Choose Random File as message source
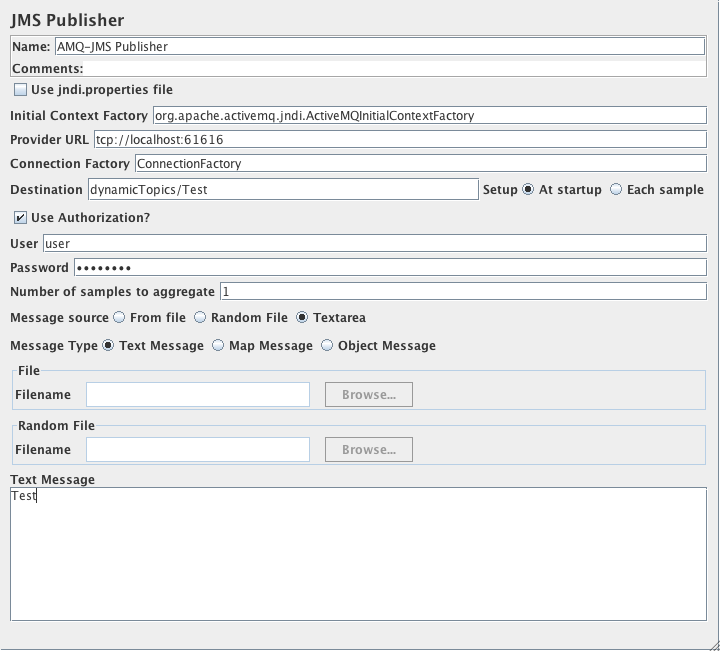Viewport: 720px width, 652px height. [200, 318]
